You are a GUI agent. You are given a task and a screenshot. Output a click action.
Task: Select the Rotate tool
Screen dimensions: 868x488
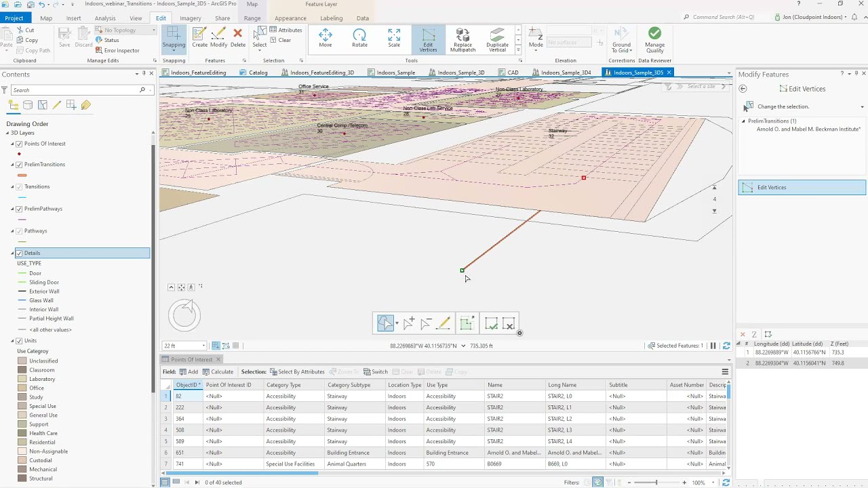pyautogui.click(x=359, y=39)
